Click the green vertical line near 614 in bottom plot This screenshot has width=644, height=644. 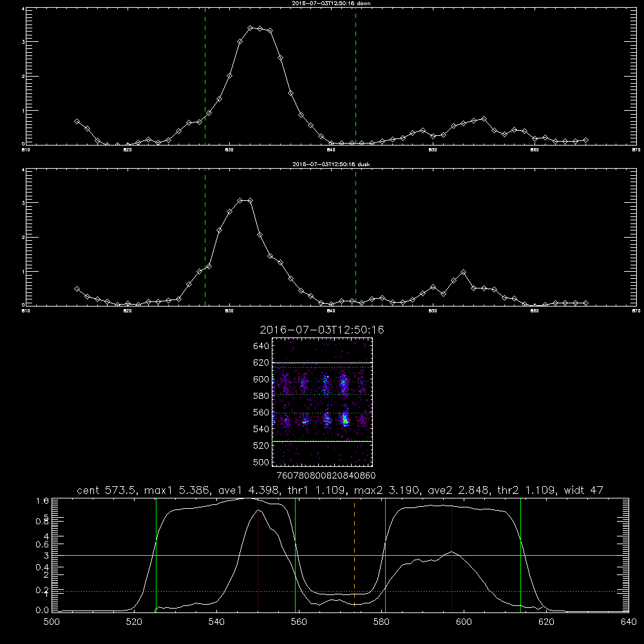coord(520,554)
